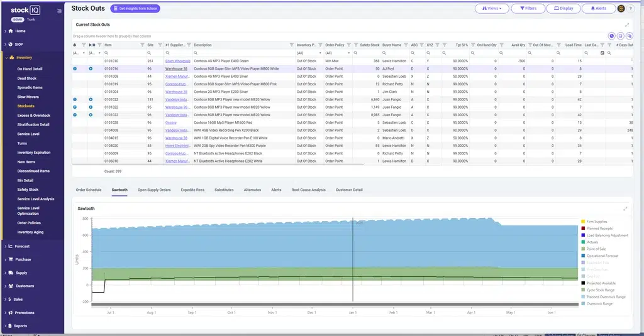Open the Oscorp supplier link

[x=171, y=122]
